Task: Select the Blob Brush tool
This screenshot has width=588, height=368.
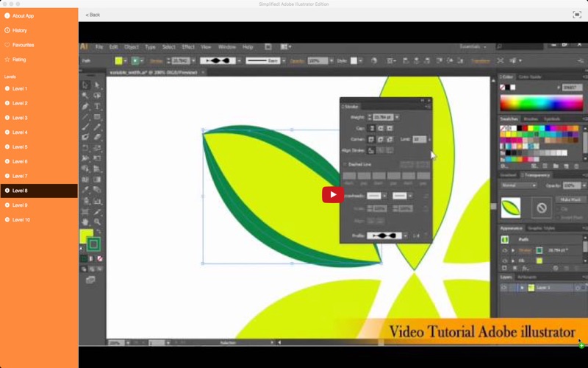Action: coord(85,137)
